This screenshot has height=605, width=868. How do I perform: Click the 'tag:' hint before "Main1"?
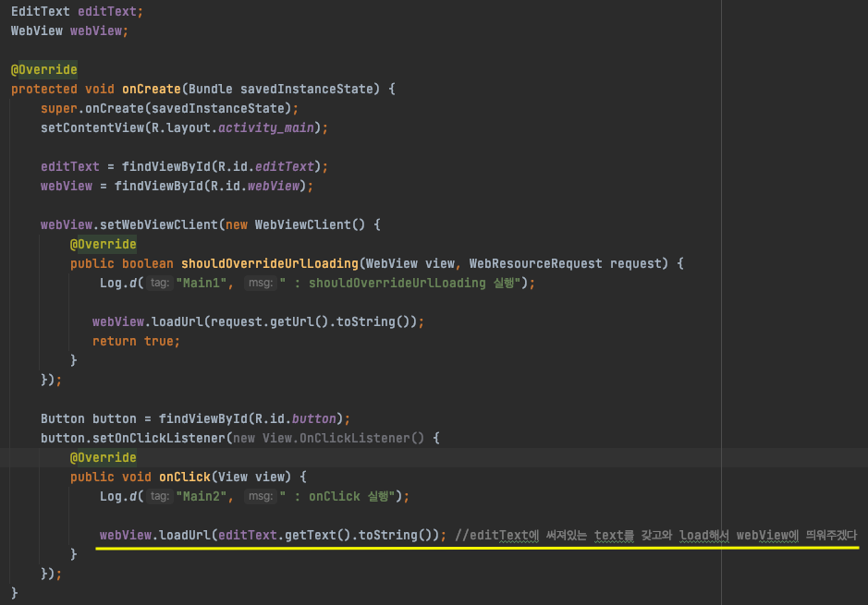click(159, 284)
